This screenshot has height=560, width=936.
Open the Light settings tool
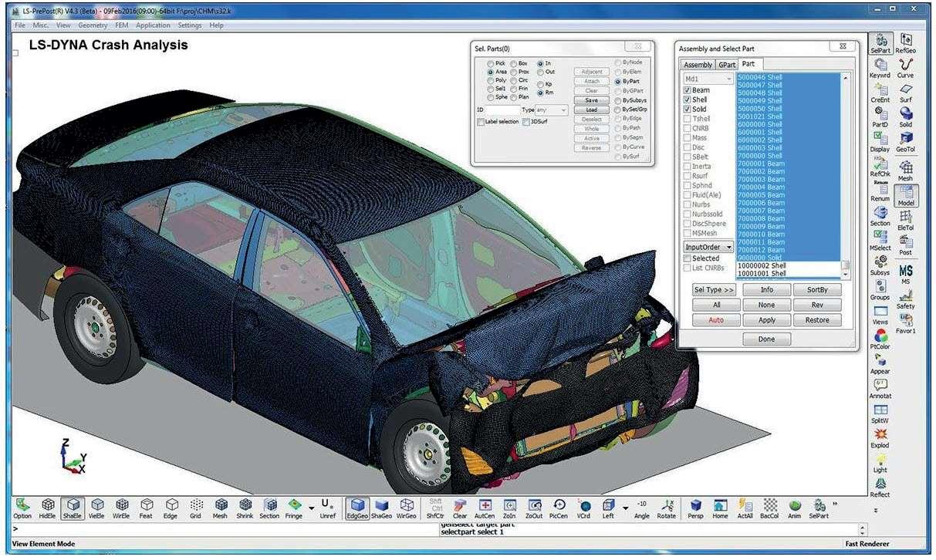click(880, 464)
